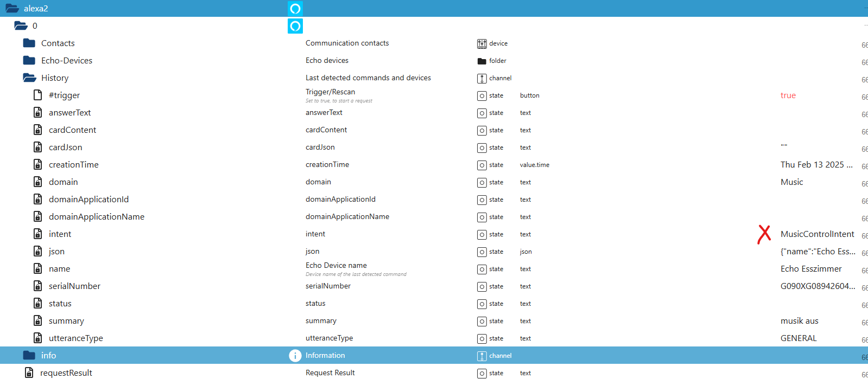Click the state type icon in creationTime row
The width and height of the screenshot is (868, 379).
[482, 165]
